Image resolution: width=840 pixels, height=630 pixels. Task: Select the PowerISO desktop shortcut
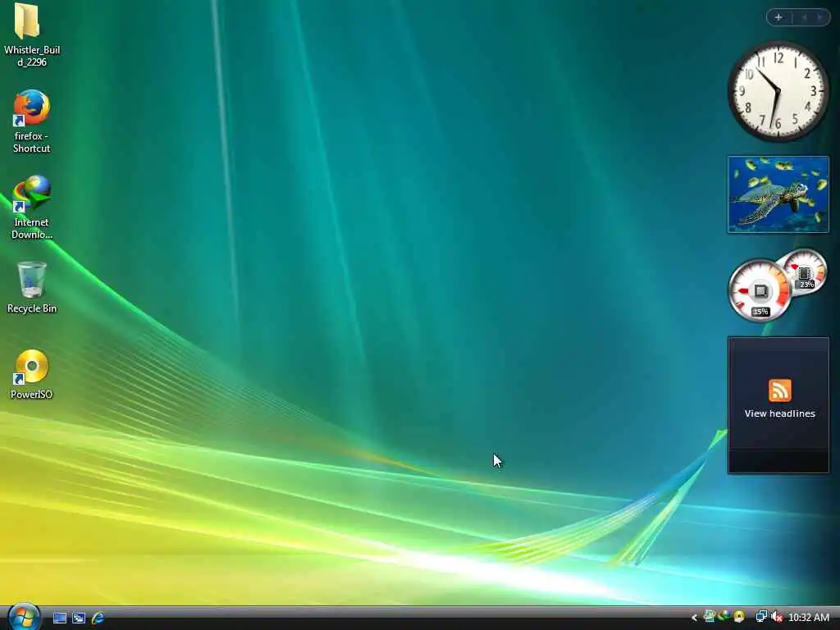point(32,374)
